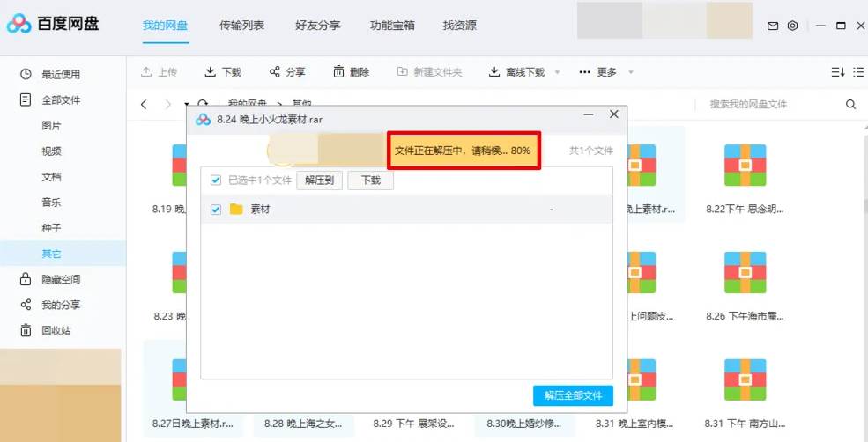
Task: Click the share toolbar button
Action: point(286,72)
